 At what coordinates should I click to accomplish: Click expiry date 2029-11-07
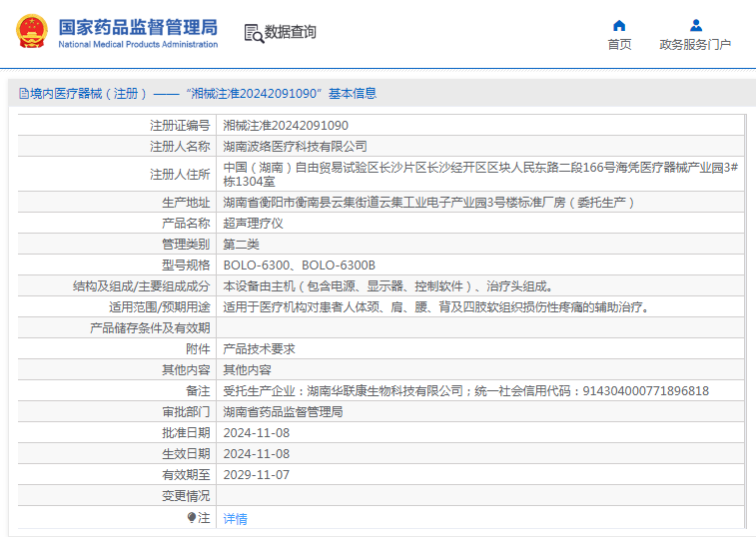(256, 475)
